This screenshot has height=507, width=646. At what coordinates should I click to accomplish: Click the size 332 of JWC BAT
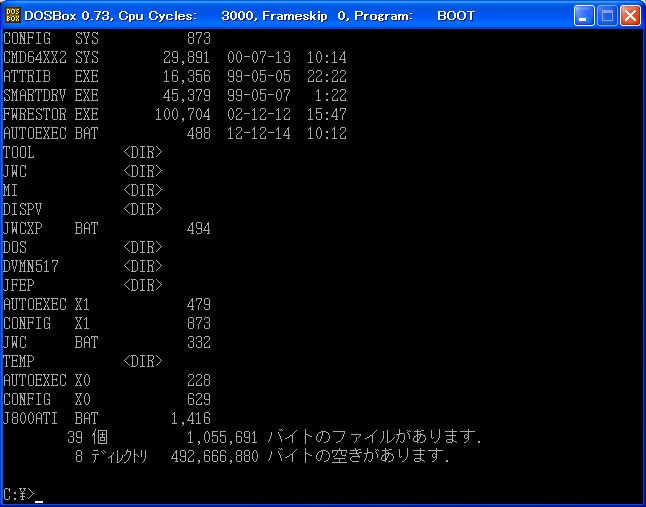click(199, 343)
